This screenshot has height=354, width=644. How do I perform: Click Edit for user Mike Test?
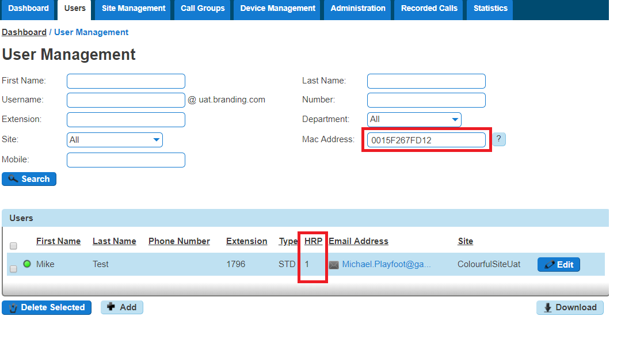(x=559, y=264)
